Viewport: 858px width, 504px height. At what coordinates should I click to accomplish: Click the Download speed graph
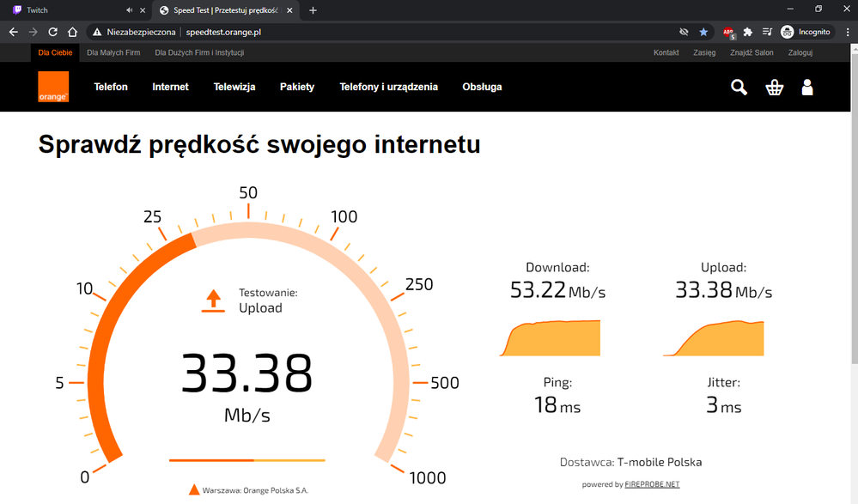(x=550, y=338)
